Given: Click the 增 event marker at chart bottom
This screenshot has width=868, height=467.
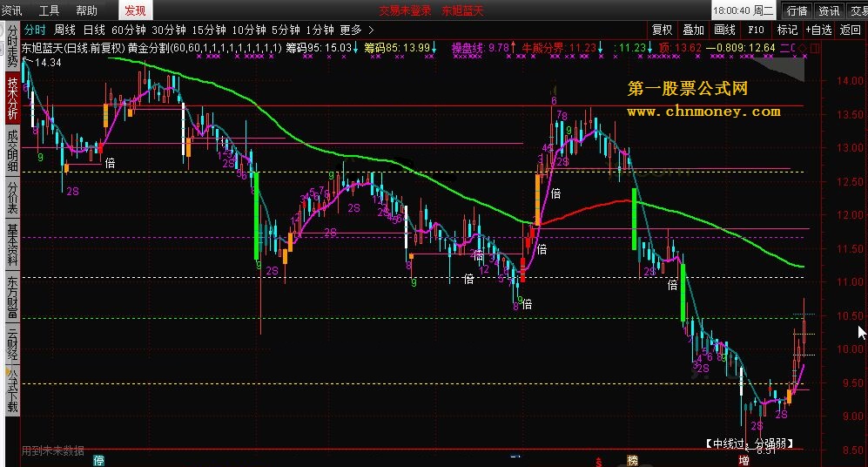Looking at the screenshot, I should [x=744, y=460].
